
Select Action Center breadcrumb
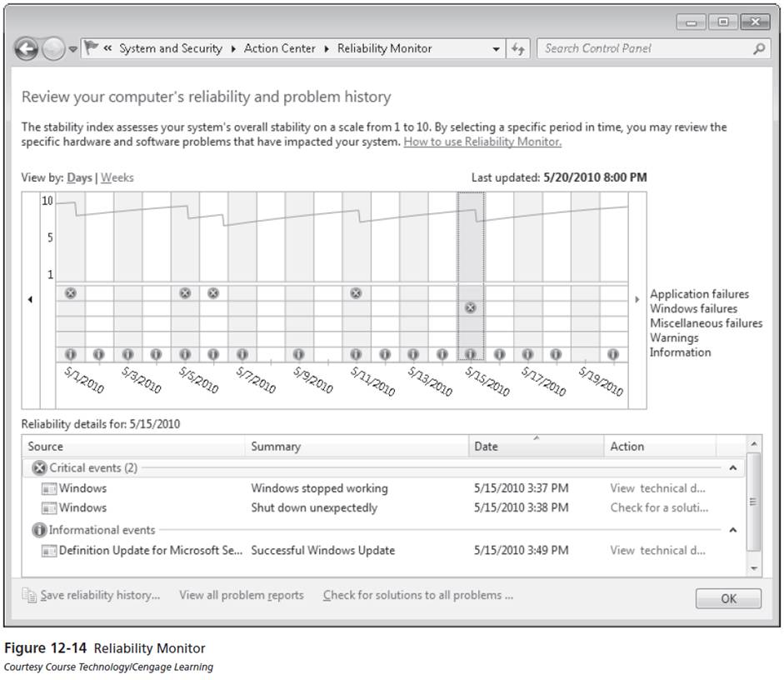coord(279,48)
